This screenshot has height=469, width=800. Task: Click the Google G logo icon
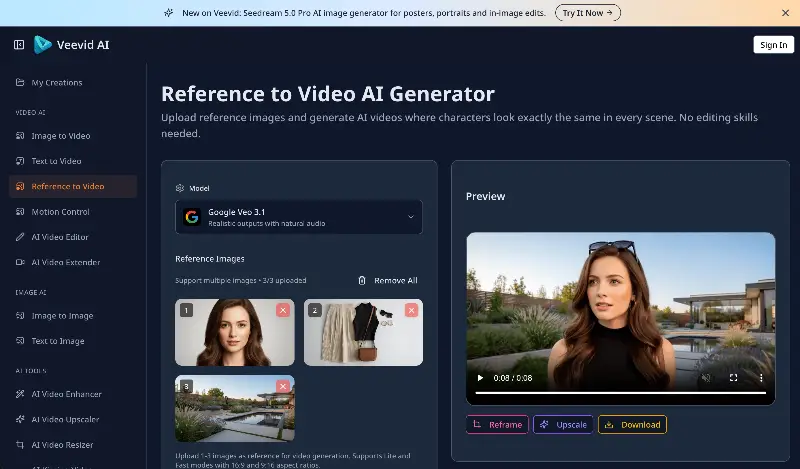pyautogui.click(x=192, y=217)
